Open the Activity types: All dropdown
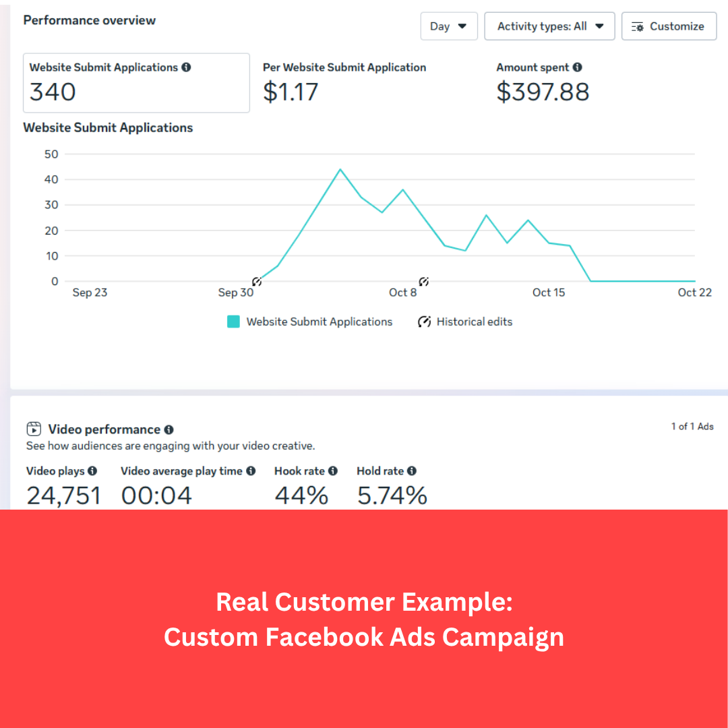Image resolution: width=728 pixels, height=728 pixels. pos(549,26)
